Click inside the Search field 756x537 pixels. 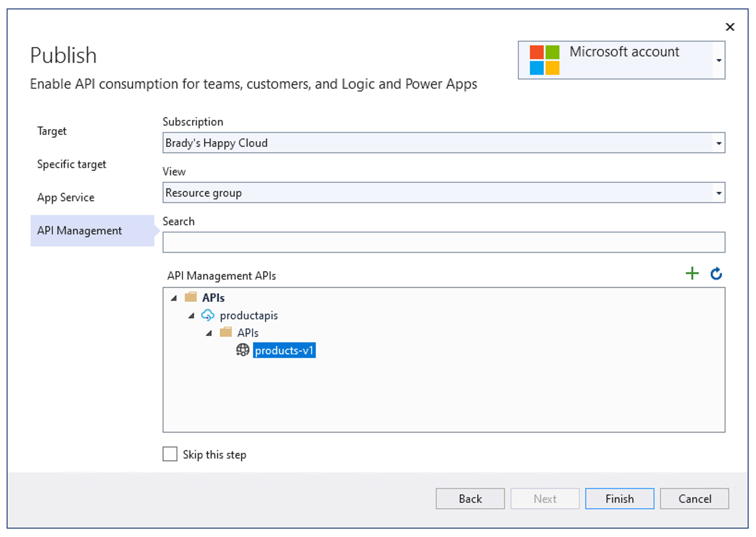coord(443,242)
